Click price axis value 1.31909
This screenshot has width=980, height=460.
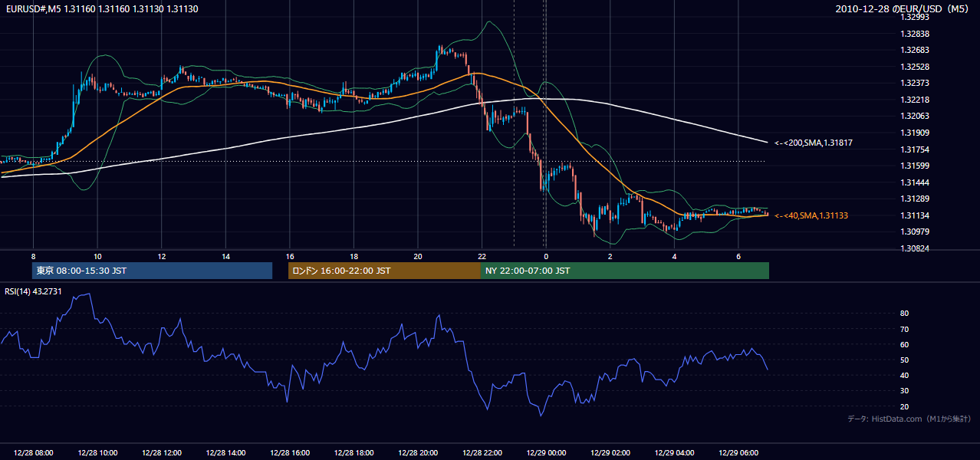coord(915,133)
